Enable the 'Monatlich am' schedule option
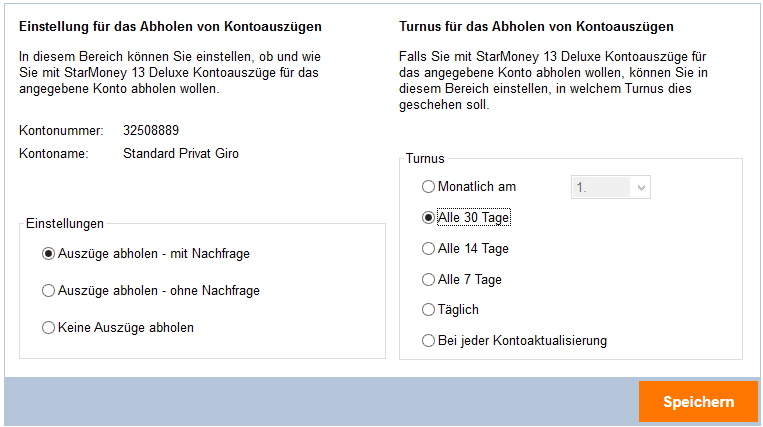The width and height of the screenshot is (763, 427). 429,186
